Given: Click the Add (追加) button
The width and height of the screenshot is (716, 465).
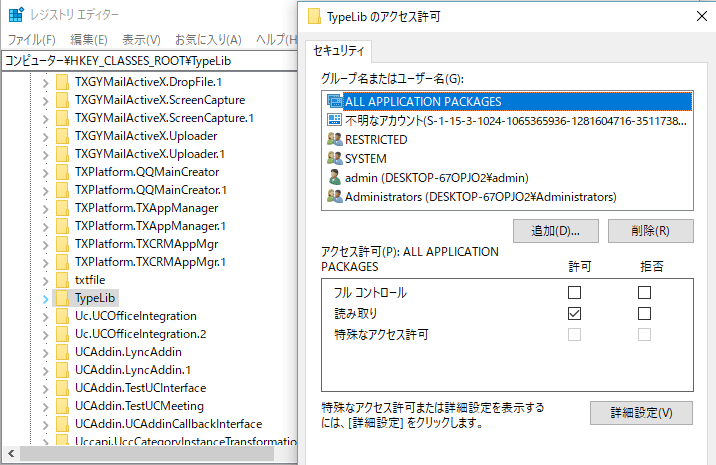Looking at the screenshot, I should pyautogui.click(x=556, y=231).
